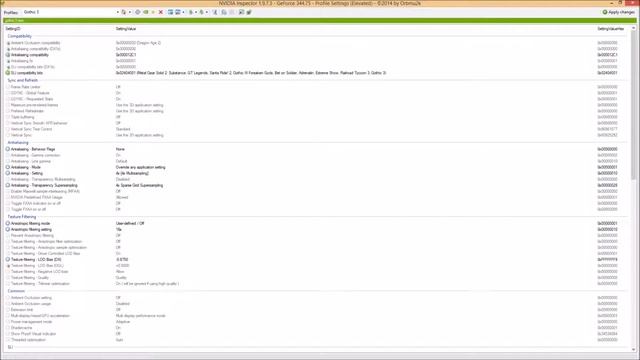Click gear icon beside Antialiasing - Transparency Supersampling
Screen dimensions: 640x360
[8, 185]
